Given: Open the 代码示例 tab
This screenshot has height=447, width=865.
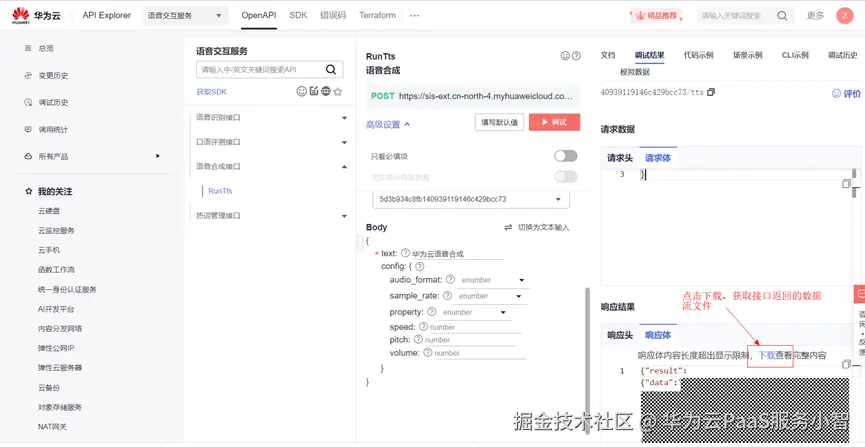Looking at the screenshot, I should tap(698, 55).
